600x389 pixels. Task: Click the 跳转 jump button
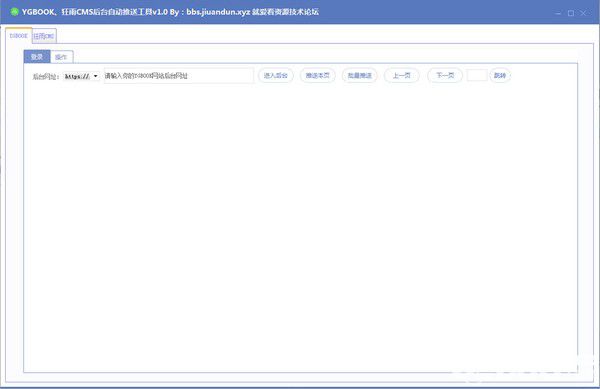[x=500, y=75]
